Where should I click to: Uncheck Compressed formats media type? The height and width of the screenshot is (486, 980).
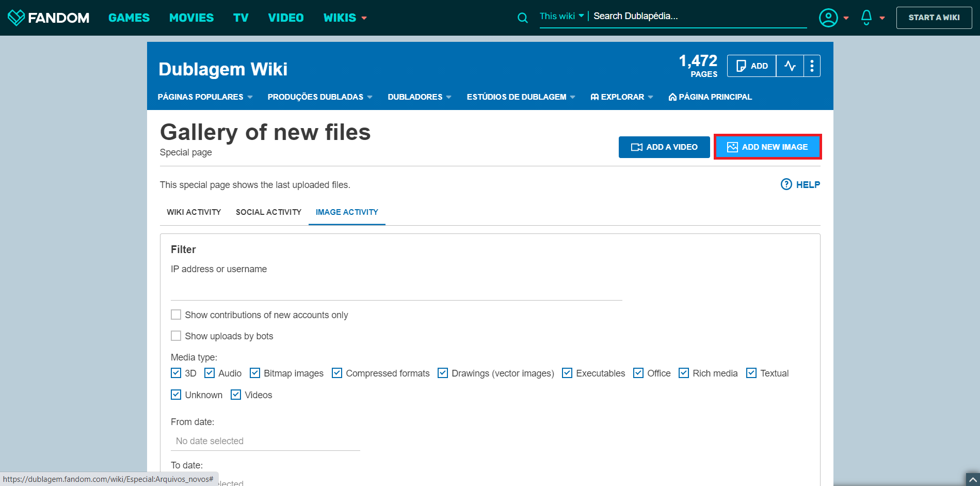coord(337,373)
